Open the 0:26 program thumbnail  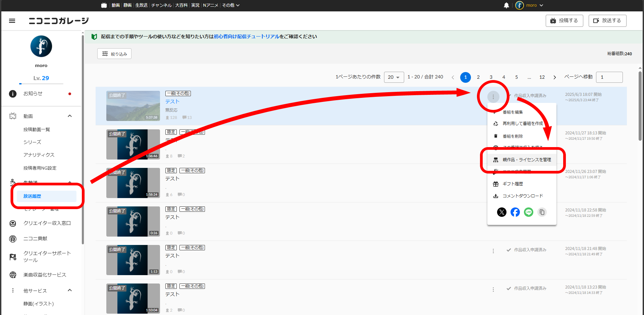coord(133,222)
